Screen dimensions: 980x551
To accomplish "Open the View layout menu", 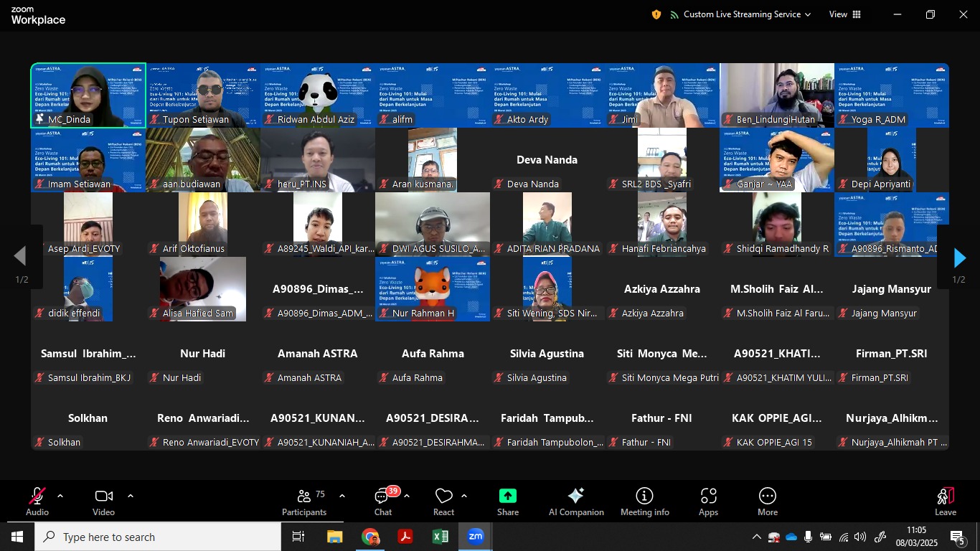I will point(845,14).
